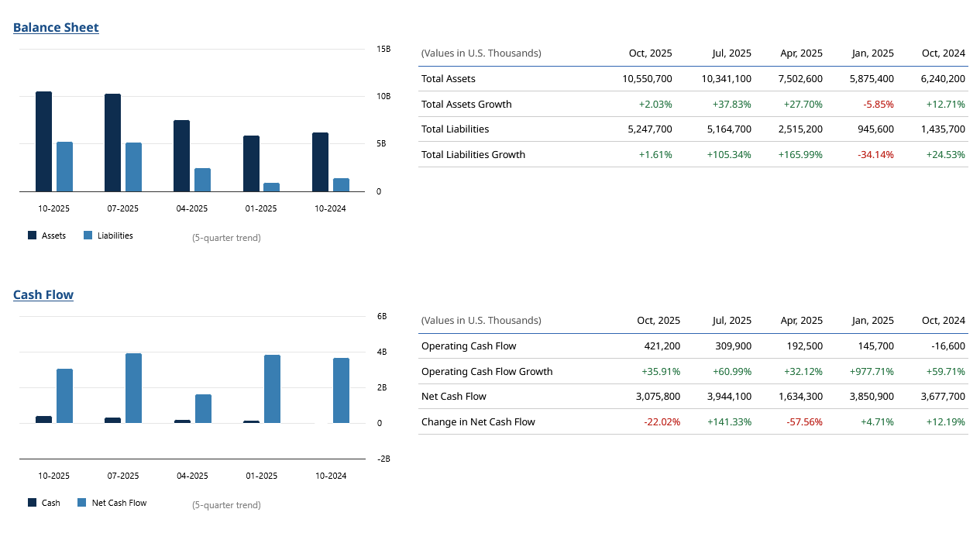Click the 07-2025 Liabilities bar in Balance Sheet chart
Screen dimensions: 980x533
[x=133, y=167]
